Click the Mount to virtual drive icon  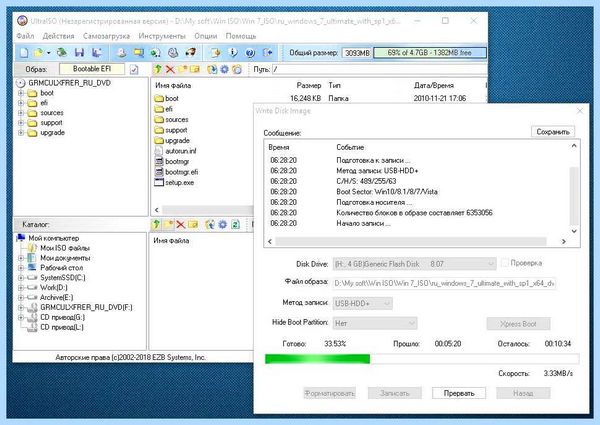pos(173,52)
